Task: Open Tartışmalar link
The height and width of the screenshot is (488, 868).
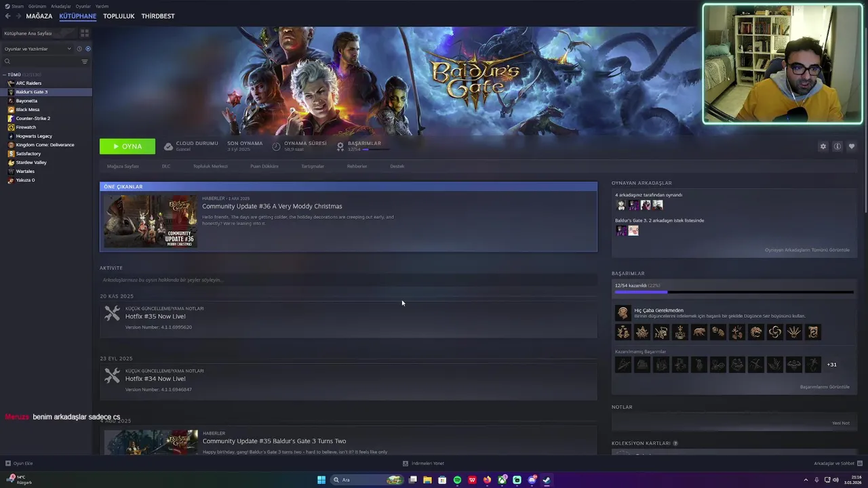Action: point(313,166)
